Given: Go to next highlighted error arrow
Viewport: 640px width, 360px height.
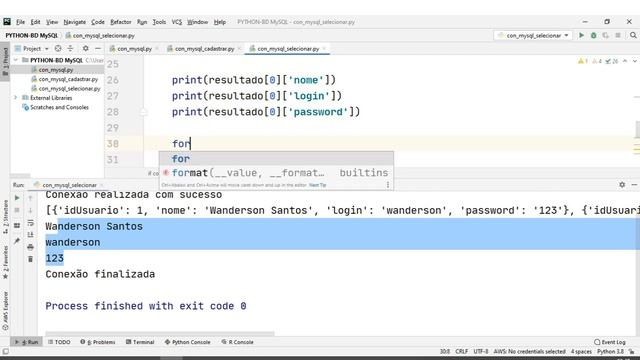Looking at the screenshot, I should pyautogui.click(x=635, y=61).
